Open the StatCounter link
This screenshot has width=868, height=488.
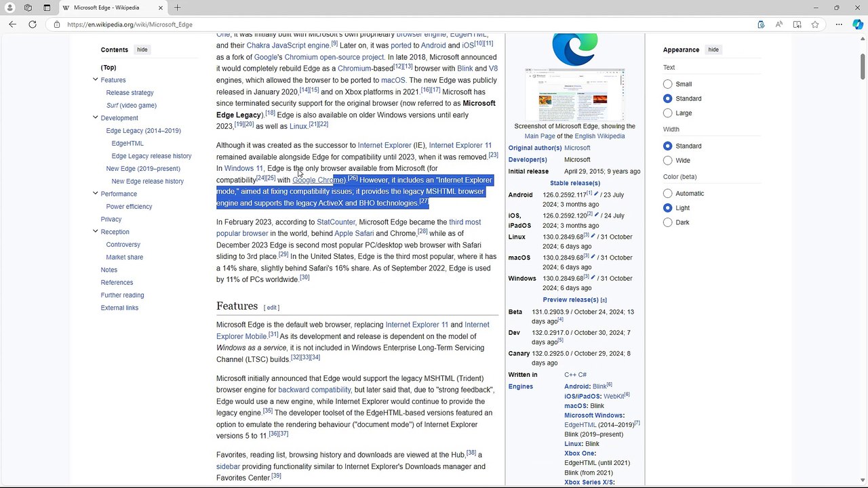(x=336, y=222)
